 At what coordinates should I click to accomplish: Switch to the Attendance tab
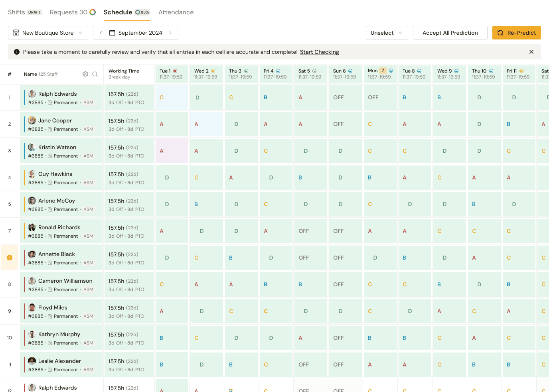[x=176, y=12]
